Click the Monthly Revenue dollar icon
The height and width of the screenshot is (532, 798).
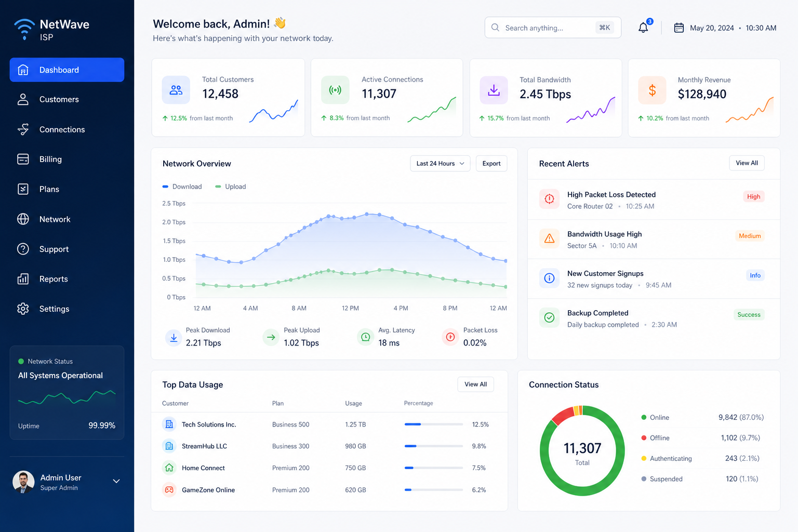click(x=652, y=90)
